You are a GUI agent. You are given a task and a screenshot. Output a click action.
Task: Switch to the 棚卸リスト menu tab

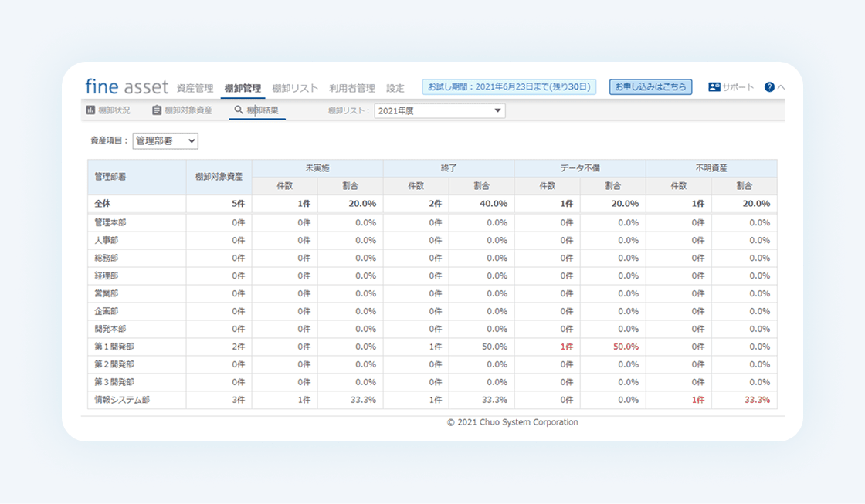[295, 88]
